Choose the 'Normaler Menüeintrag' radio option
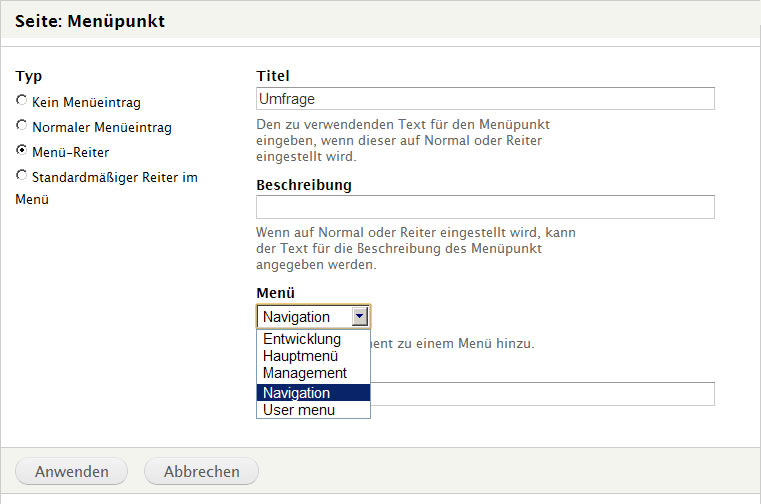761x504 pixels. pos(22,126)
